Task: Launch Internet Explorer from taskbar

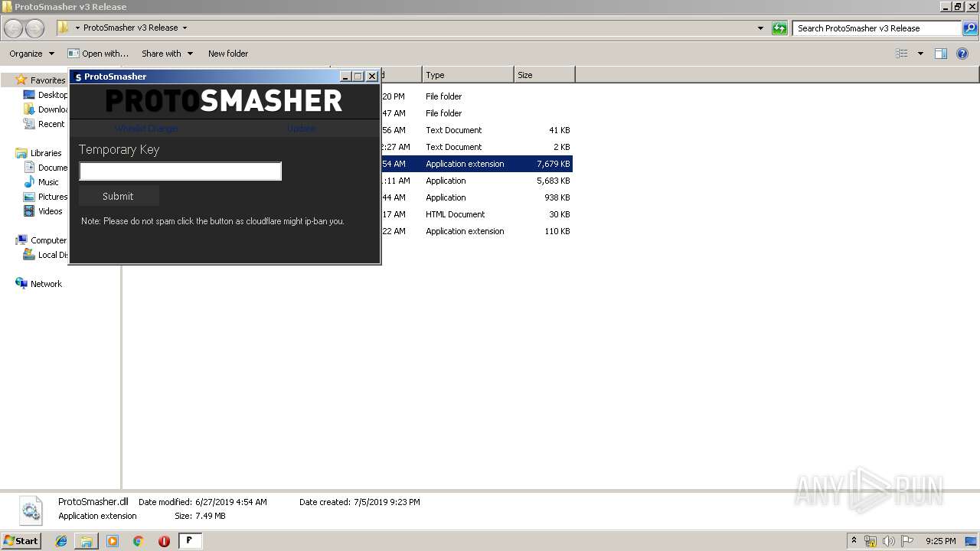Action: (61, 541)
